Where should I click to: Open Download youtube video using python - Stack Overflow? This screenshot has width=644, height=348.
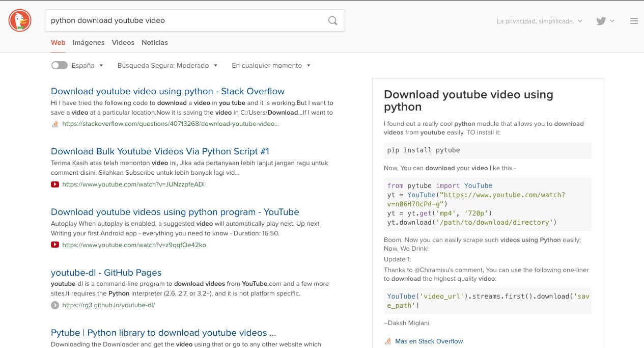point(167,91)
